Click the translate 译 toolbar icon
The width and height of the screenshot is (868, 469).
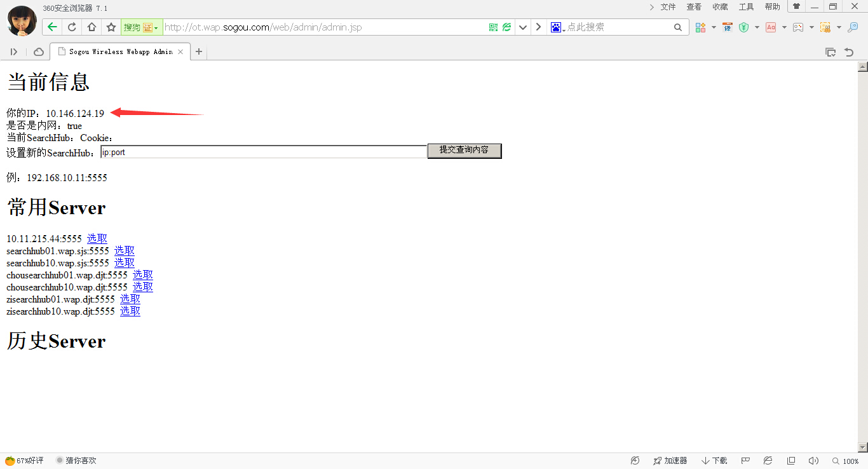pyautogui.click(x=728, y=27)
